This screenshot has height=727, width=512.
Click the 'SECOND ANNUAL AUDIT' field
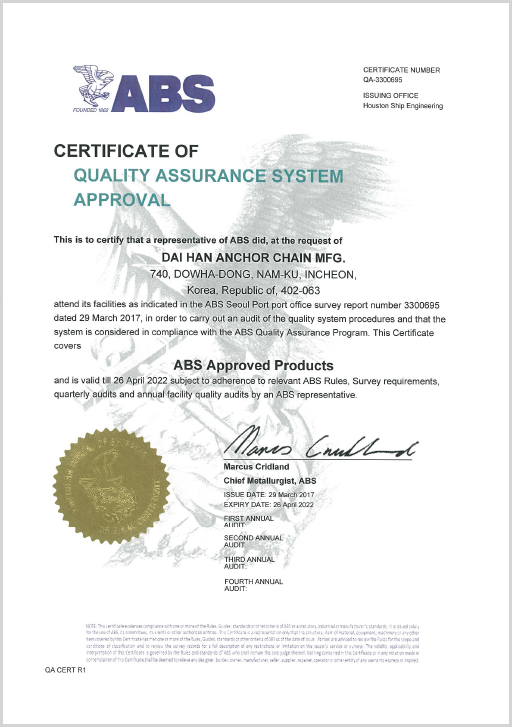click(253, 541)
